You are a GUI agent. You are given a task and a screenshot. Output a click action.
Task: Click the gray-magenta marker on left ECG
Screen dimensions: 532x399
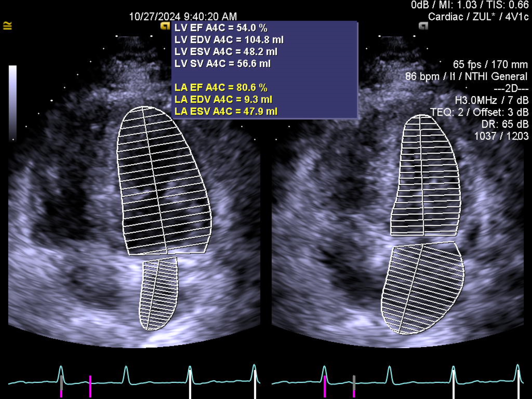[x=61, y=386]
